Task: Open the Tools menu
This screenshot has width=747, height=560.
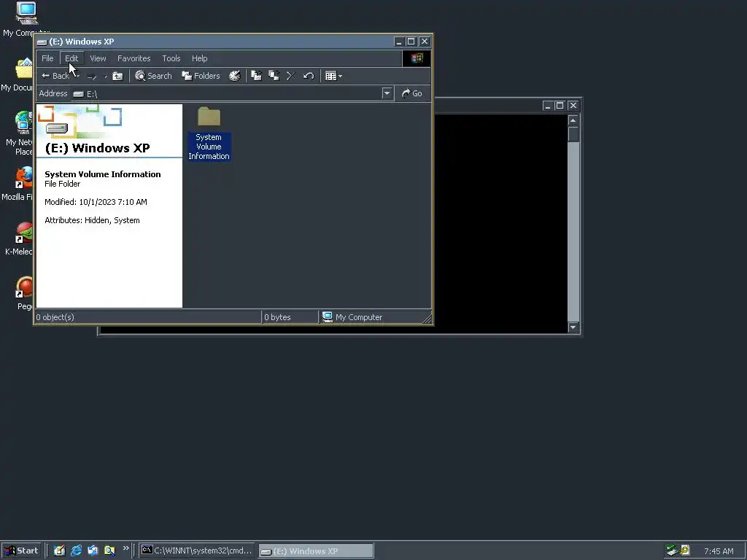Action: point(171,58)
